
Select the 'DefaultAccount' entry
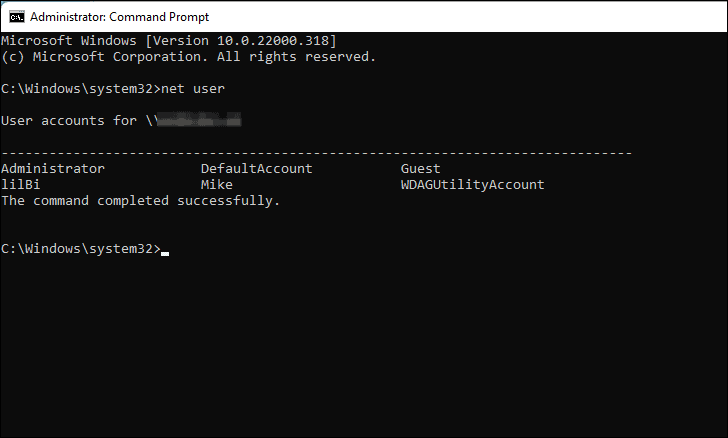coord(256,169)
